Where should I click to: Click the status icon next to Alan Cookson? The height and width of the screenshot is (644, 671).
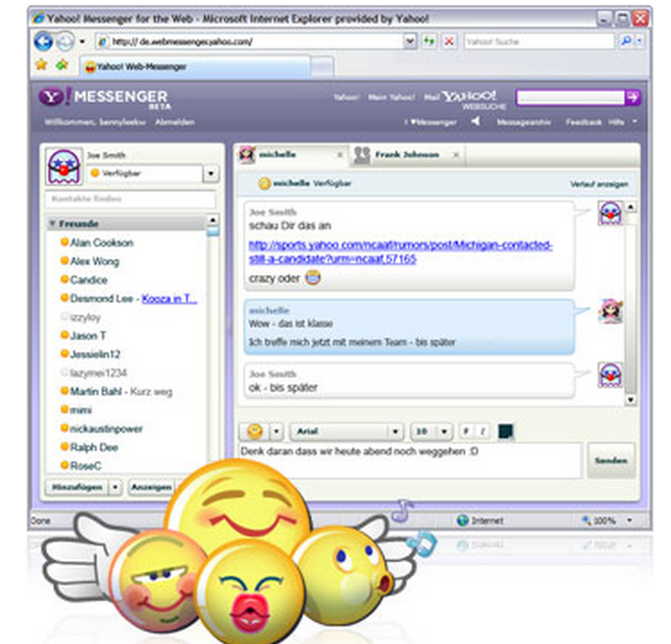point(64,242)
